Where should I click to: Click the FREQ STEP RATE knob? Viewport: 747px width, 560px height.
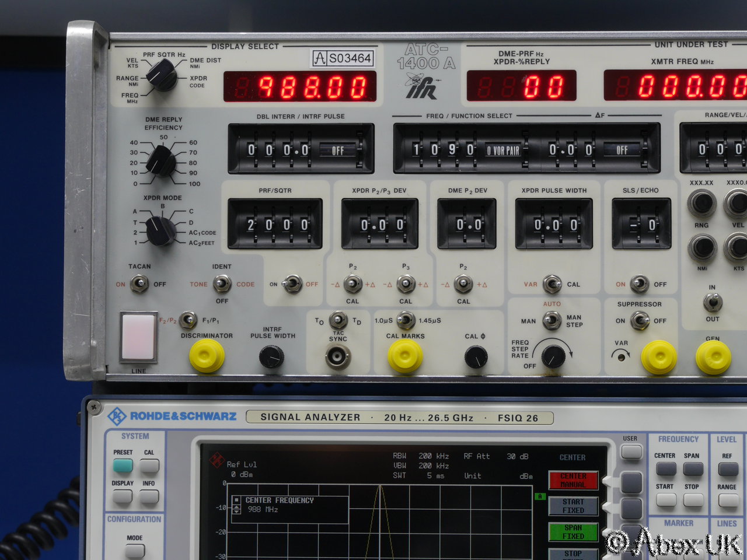pyautogui.click(x=553, y=356)
